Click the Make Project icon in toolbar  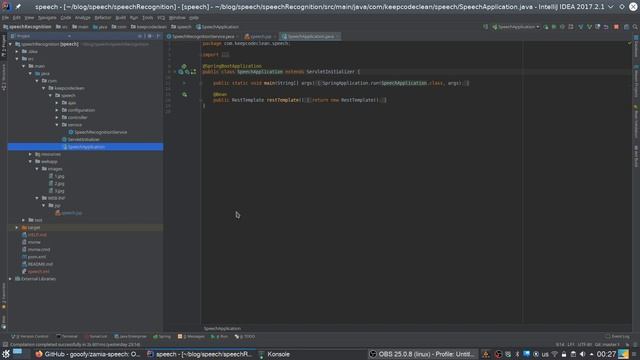(x=485, y=27)
